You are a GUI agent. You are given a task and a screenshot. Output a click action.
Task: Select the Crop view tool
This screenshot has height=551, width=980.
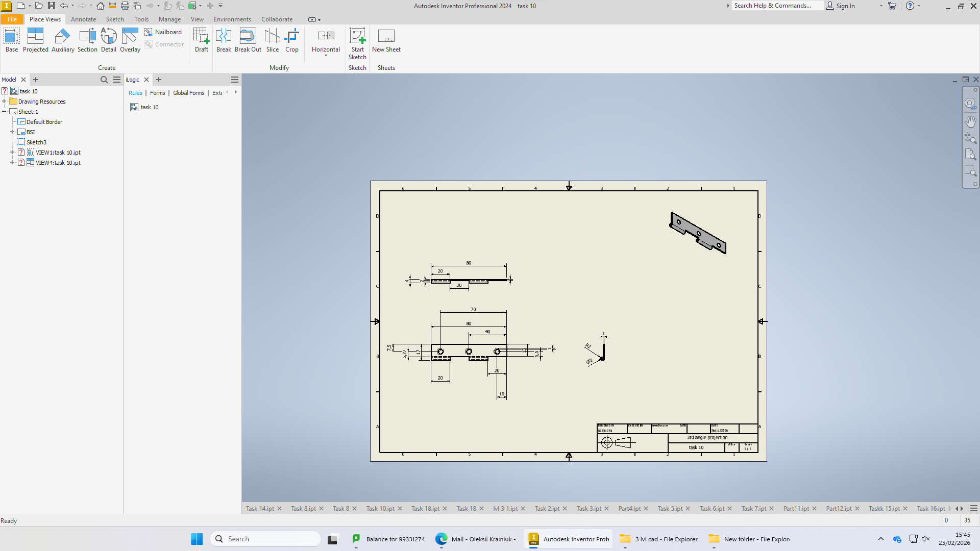[292, 40]
